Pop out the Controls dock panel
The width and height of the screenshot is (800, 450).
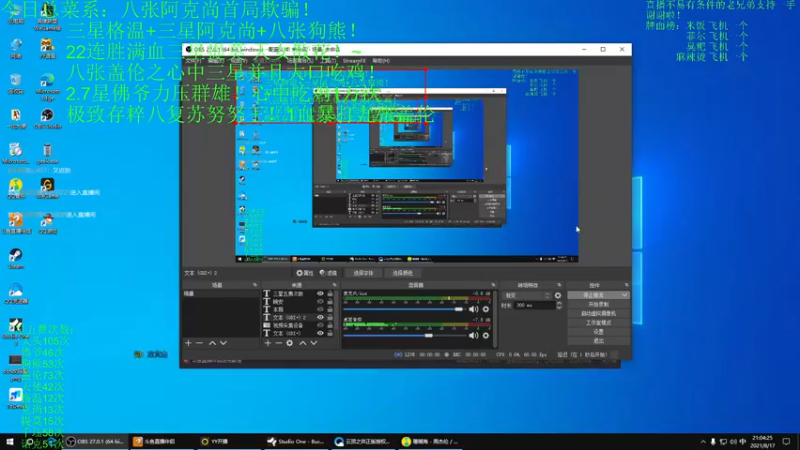626,285
